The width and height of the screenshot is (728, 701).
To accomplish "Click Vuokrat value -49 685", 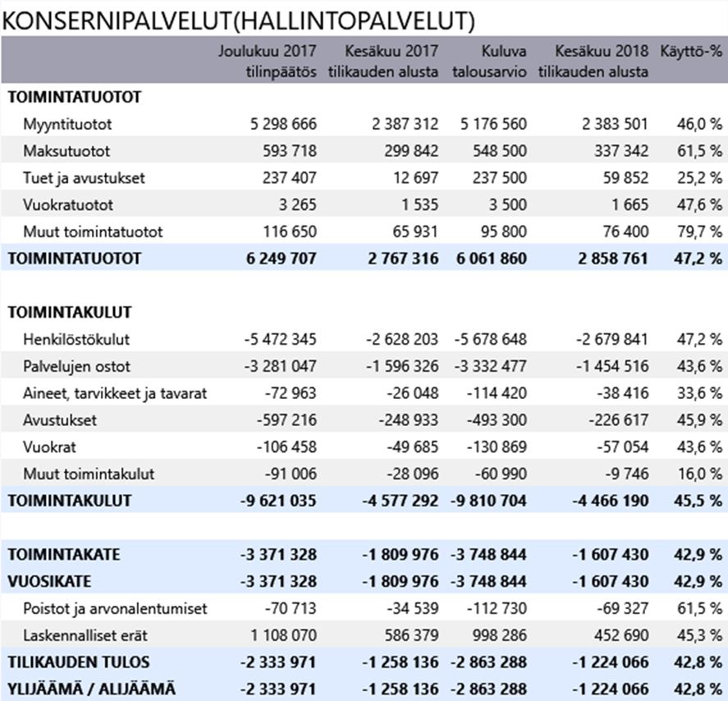I will pos(413,447).
